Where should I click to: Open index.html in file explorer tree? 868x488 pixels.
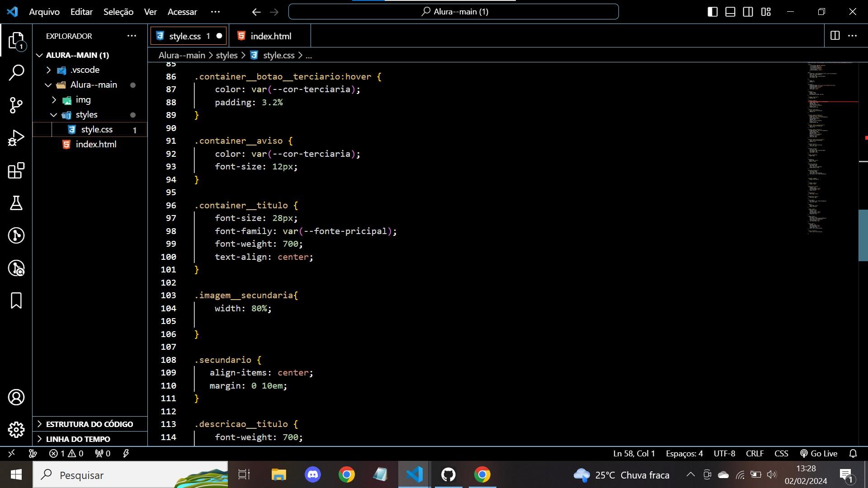[90, 145]
